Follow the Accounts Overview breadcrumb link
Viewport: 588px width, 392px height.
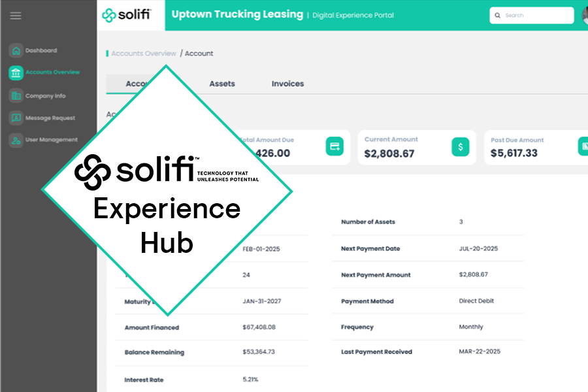click(x=144, y=54)
